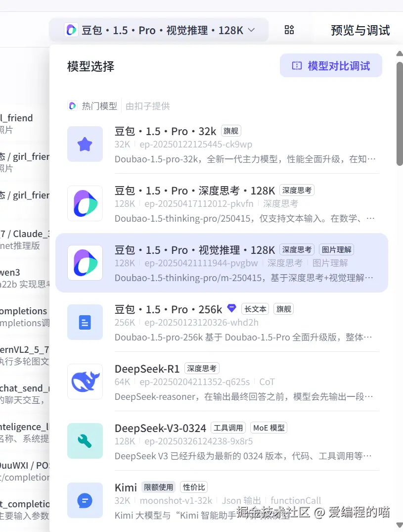The width and height of the screenshot is (403, 532).
Task: Click the DeepSeek-V3-0324 wrench icon
Action: click(85, 441)
